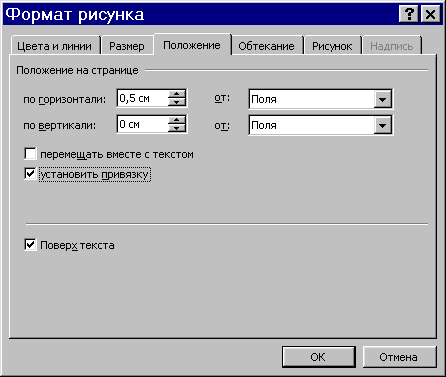Open horizontal от: Поля dropdown arrow

click(382, 99)
